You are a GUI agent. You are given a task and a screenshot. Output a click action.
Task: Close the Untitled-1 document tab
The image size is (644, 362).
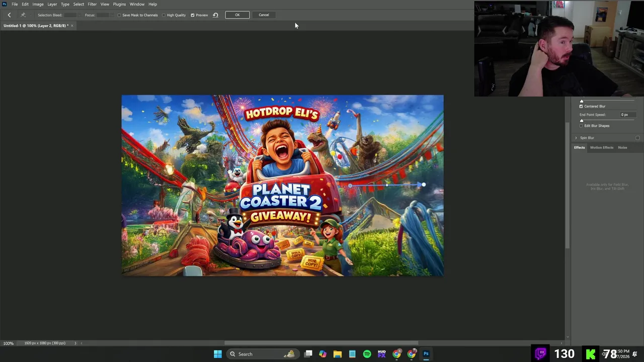click(x=72, y=26)
